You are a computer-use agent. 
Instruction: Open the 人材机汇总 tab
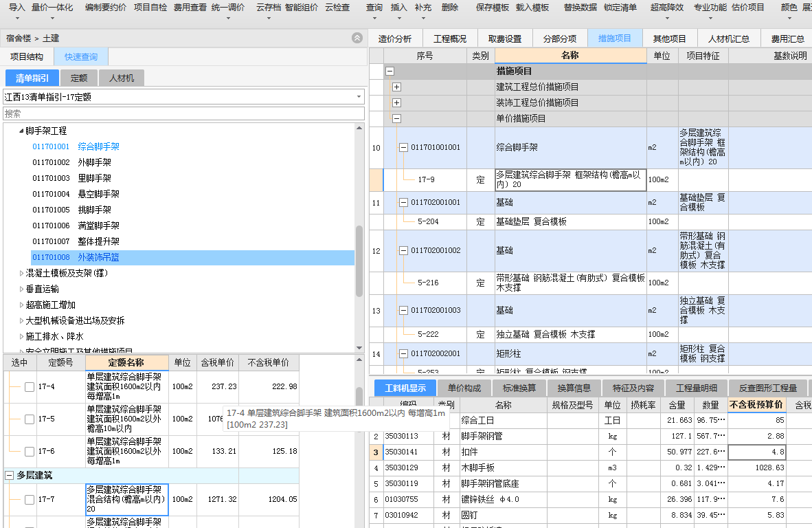[x=729, y=39]
